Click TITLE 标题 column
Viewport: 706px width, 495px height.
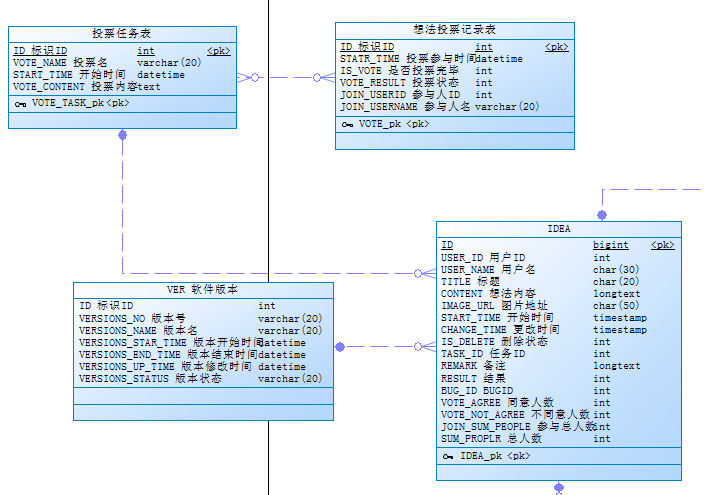point(470,282)
